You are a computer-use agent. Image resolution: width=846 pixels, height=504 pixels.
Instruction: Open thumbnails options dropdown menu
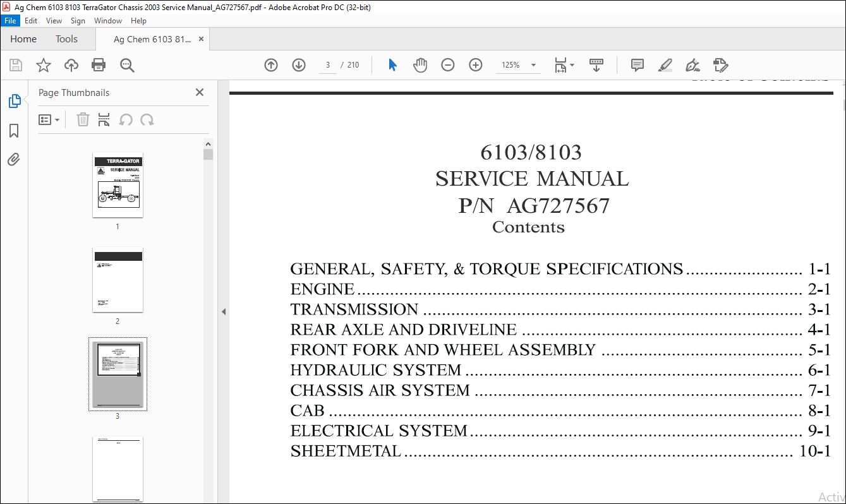point(49,119)
